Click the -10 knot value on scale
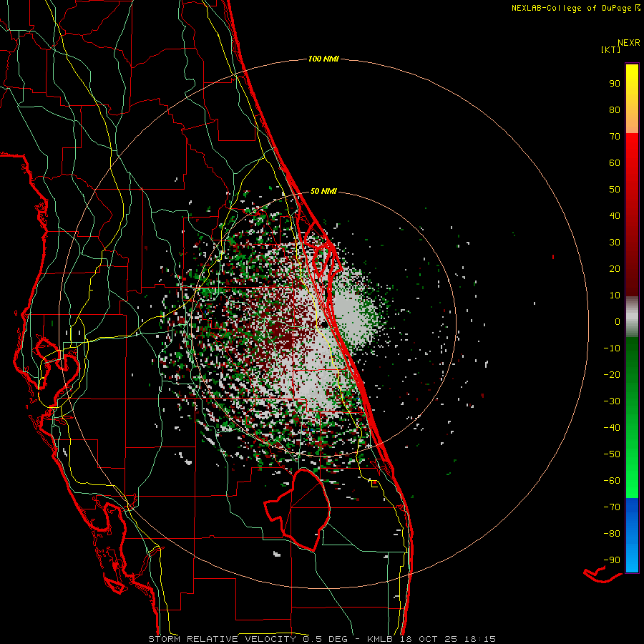Viewport: 644px width, 644px height. point(612,348)
